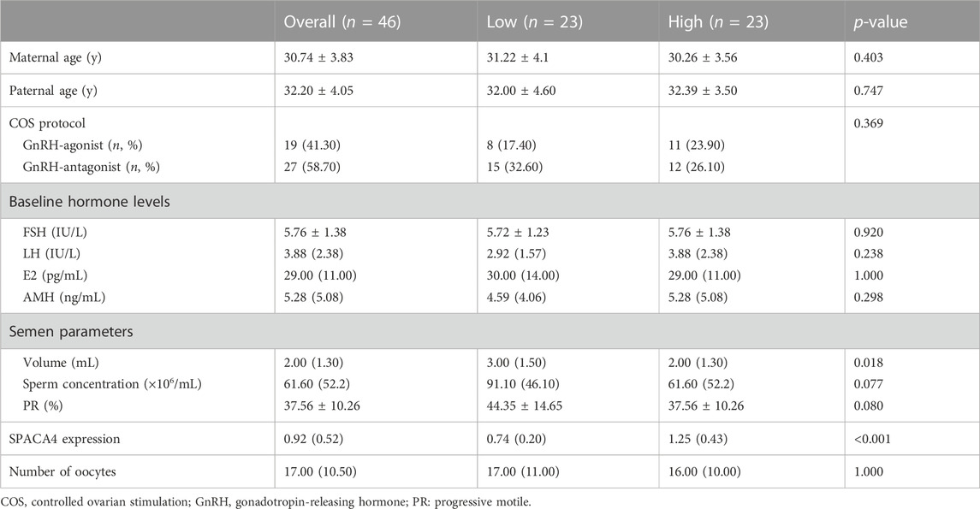Click the Maternal age (y) row label
Screen dimensions: 980x509
(x=55, y=58)
